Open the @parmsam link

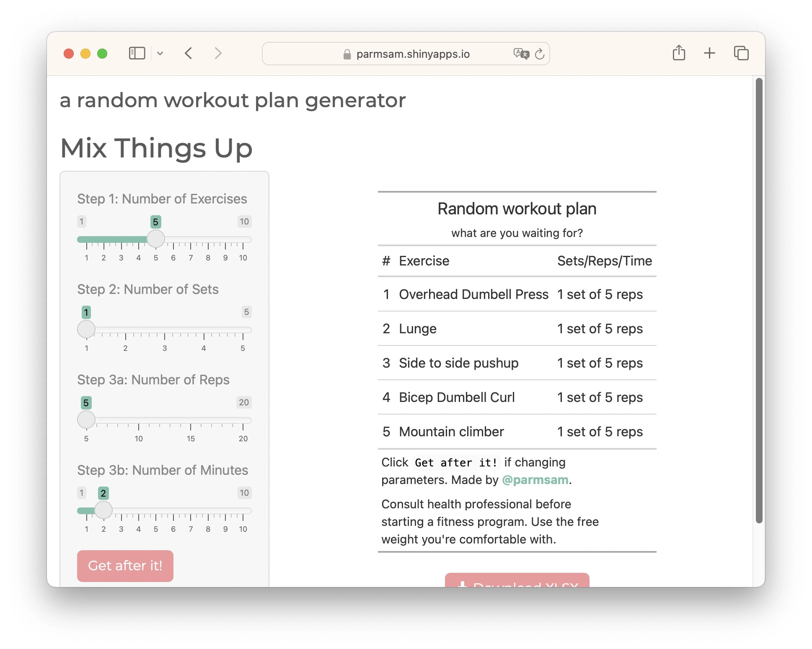535,480
